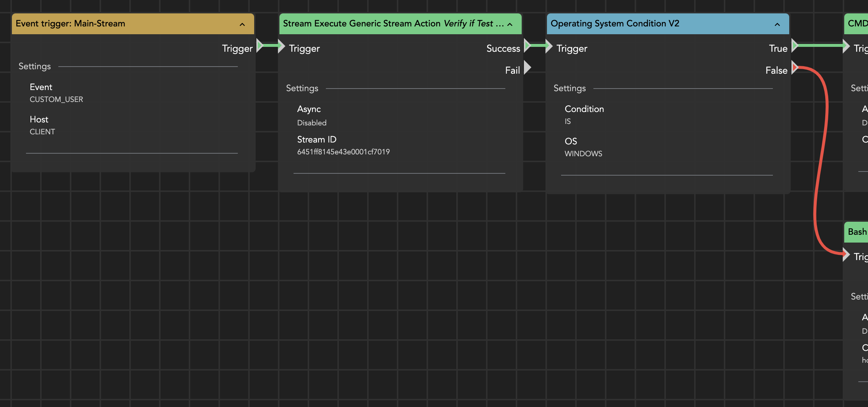
Task: Click the Async Disabled setting
Action: pyautogui.click(x=312, y=123)
